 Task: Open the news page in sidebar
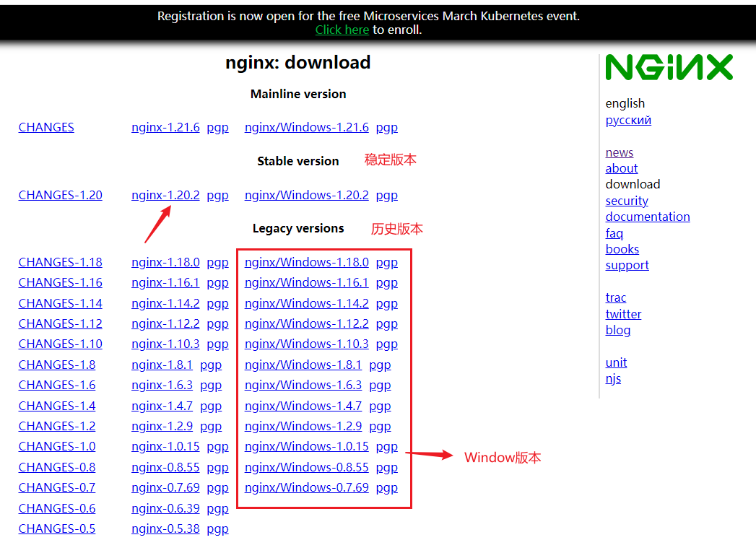pos(620,153)
